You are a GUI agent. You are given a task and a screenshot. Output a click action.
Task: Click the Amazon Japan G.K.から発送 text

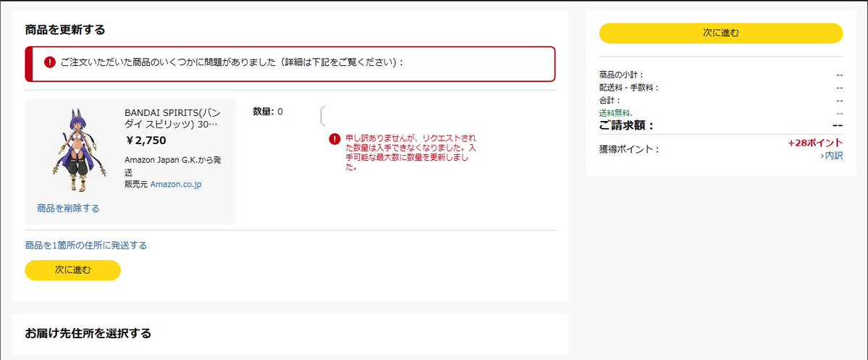pyautogui.click(x=173, y=166)
